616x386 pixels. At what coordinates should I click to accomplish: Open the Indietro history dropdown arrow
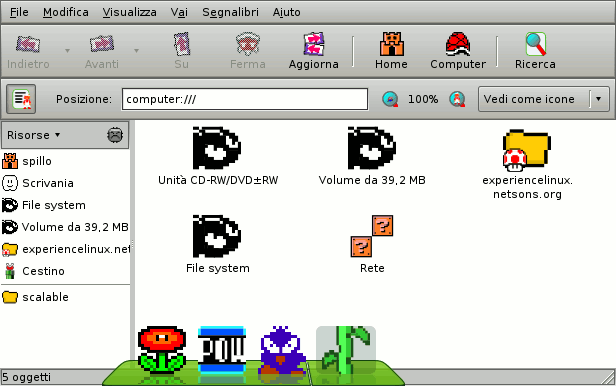pyautogui.click(x=67, y=51)
